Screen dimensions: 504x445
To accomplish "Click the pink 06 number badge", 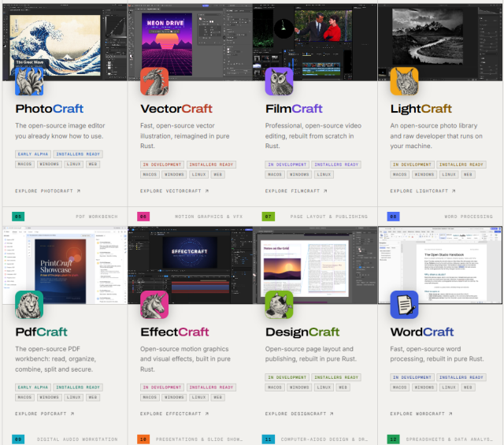I will coord(143,217).
